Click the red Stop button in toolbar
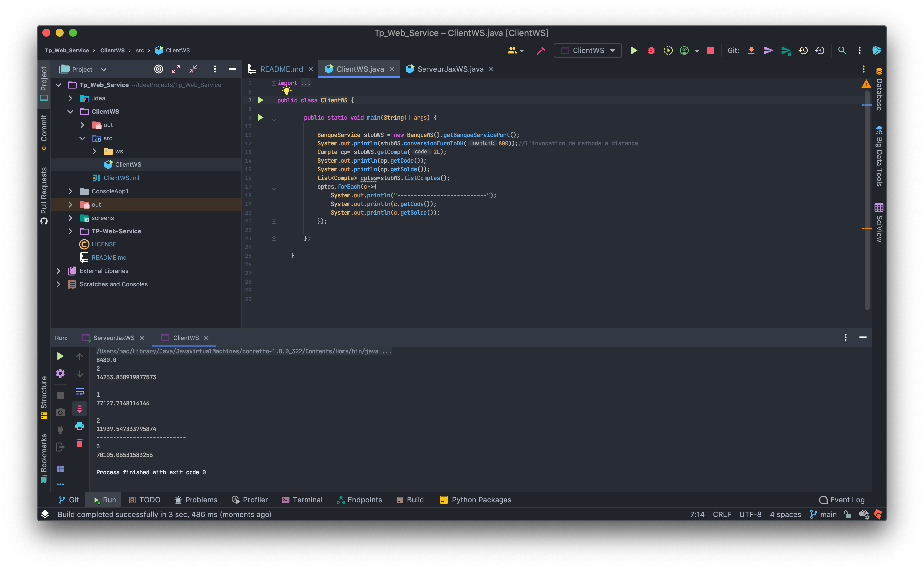 click(710, 50)
